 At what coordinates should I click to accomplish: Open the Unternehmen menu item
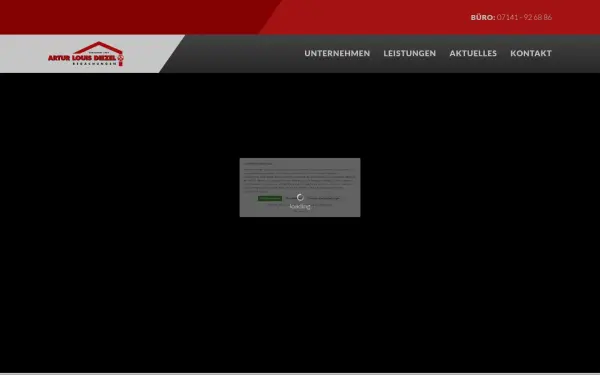coord(337,54)
